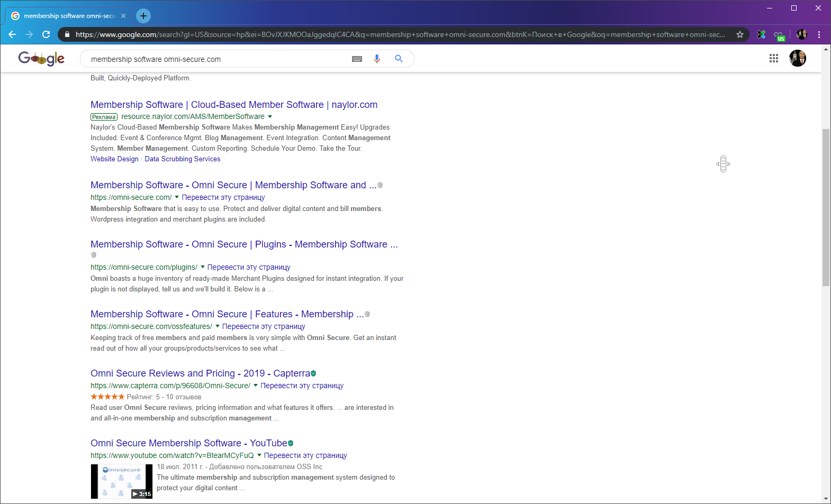Viewport: 831px width, 504px height.
Task: Translate the ossfeatures page result
Action: click(264, 326)
